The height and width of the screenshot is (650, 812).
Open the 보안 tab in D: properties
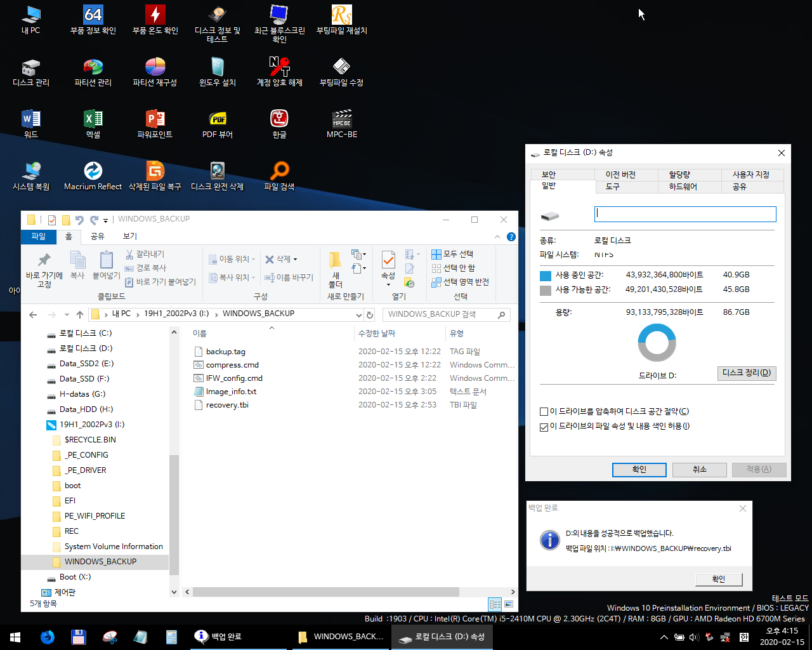click(x=563, y=175)
